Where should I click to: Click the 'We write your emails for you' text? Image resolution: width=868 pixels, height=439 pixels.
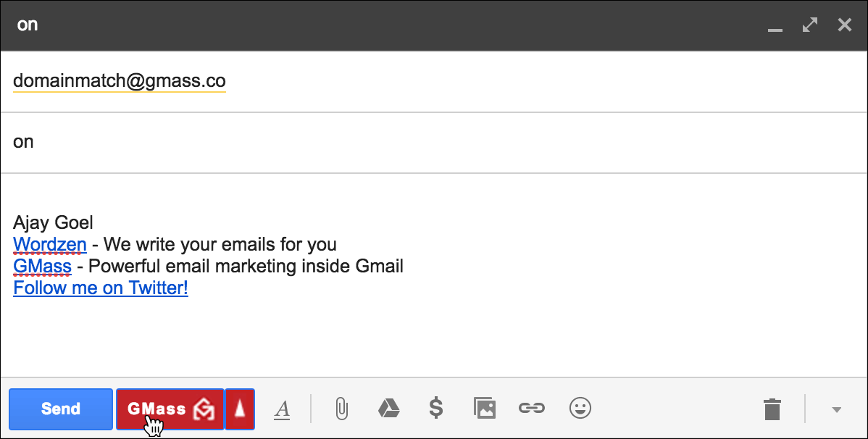(x=220, y=244)
